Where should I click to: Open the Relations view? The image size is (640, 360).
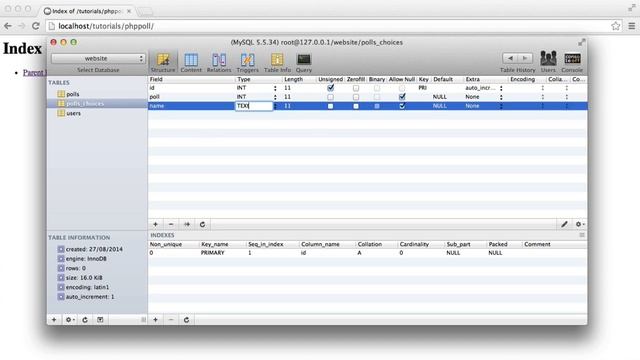(x=219, y=63)
